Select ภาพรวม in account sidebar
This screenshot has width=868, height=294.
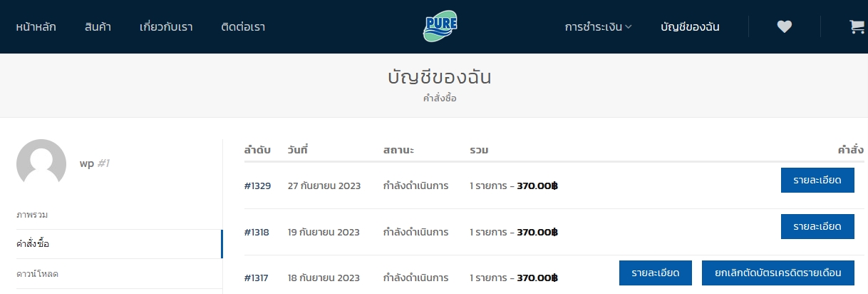32,214
